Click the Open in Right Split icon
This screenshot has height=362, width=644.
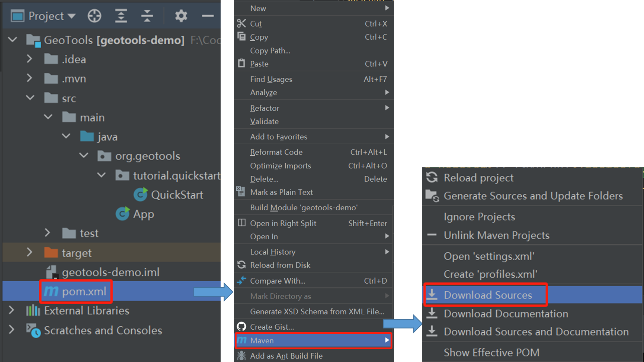tap(241, 223)
